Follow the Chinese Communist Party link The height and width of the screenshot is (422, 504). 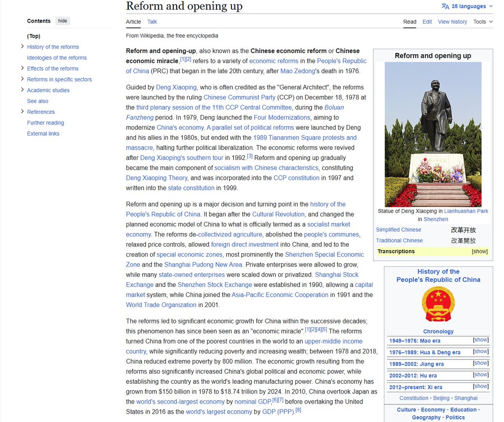tap(240, 97)
